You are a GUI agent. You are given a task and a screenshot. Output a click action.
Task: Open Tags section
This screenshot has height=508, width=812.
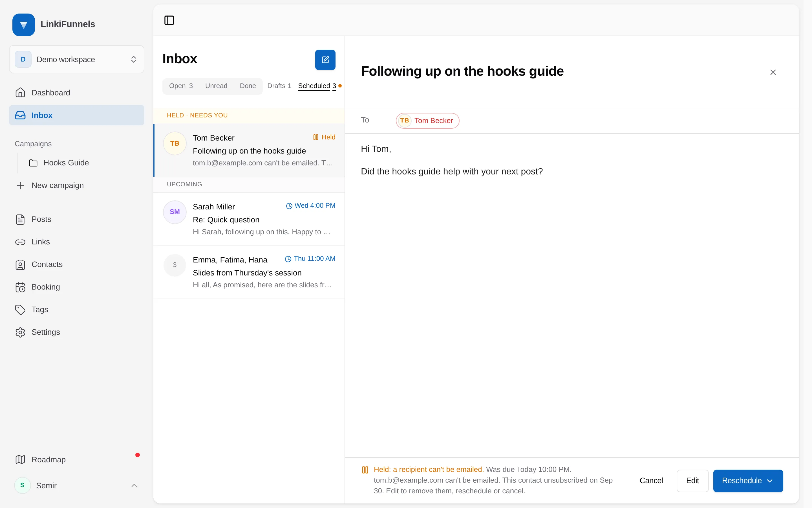[76, 309]
